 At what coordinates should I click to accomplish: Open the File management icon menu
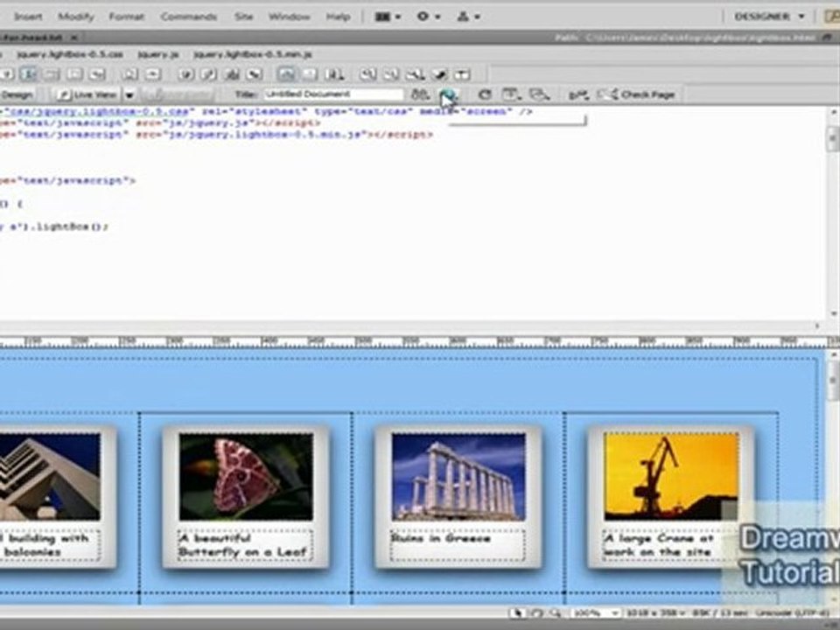tap(420, 94)
